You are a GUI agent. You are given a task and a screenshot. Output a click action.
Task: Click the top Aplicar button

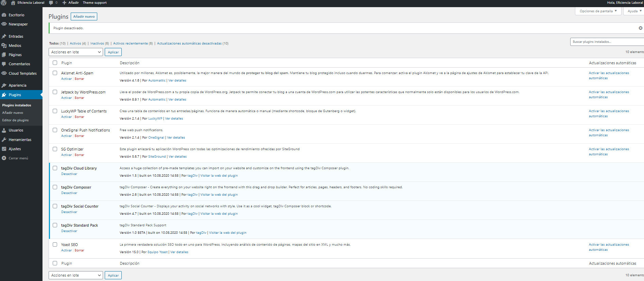coord(113,52)
